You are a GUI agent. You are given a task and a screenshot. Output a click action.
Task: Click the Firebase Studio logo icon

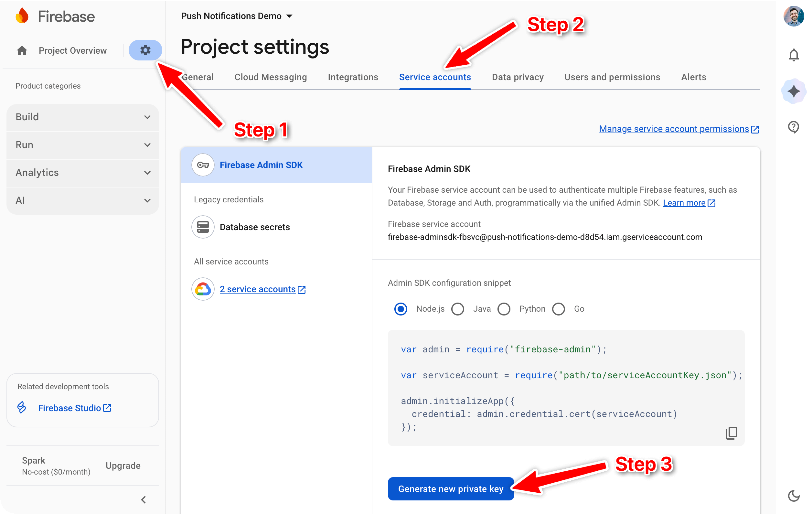pyautogui.click(x=22, y=407)
